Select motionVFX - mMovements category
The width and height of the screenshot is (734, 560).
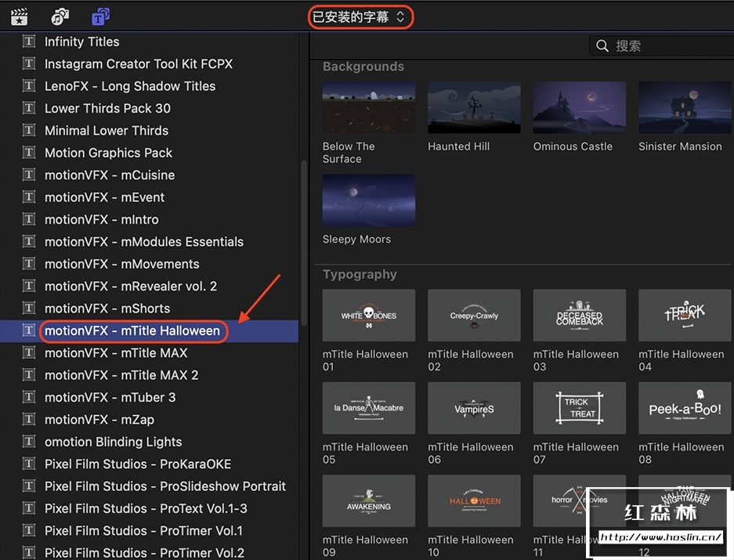point(121,264)
